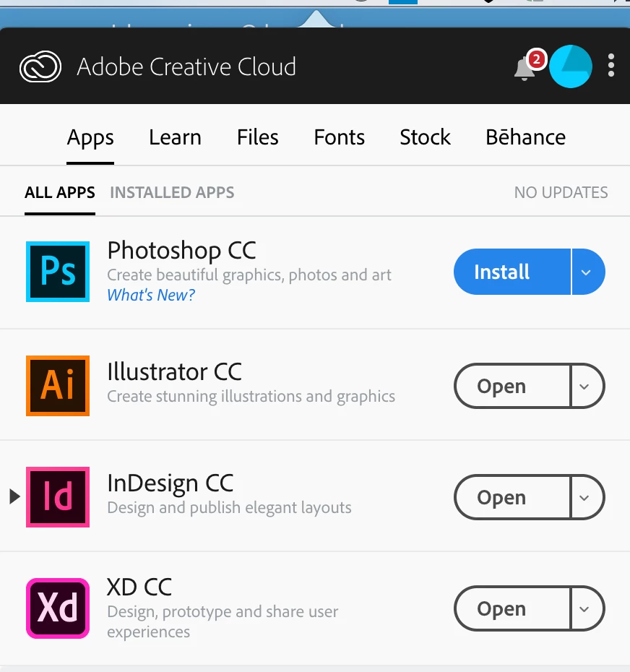
Task: Install Photoshop CC
Action: tap(512, 272)
